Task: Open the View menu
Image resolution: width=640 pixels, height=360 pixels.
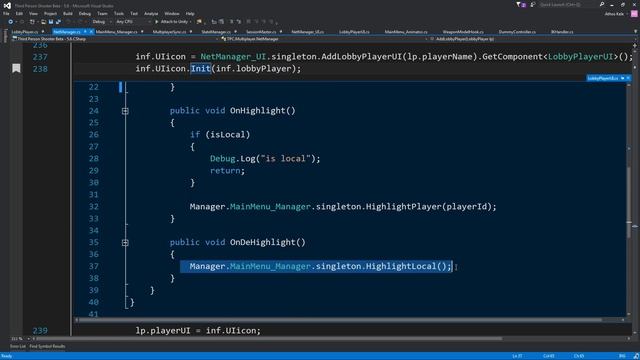Action: click(x=33, y=13)
